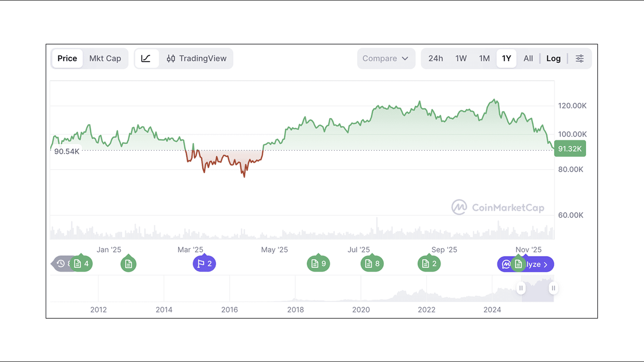644x362 pixels.
Task: Click the chart settings sliders icon
Action: pos(580,58)
